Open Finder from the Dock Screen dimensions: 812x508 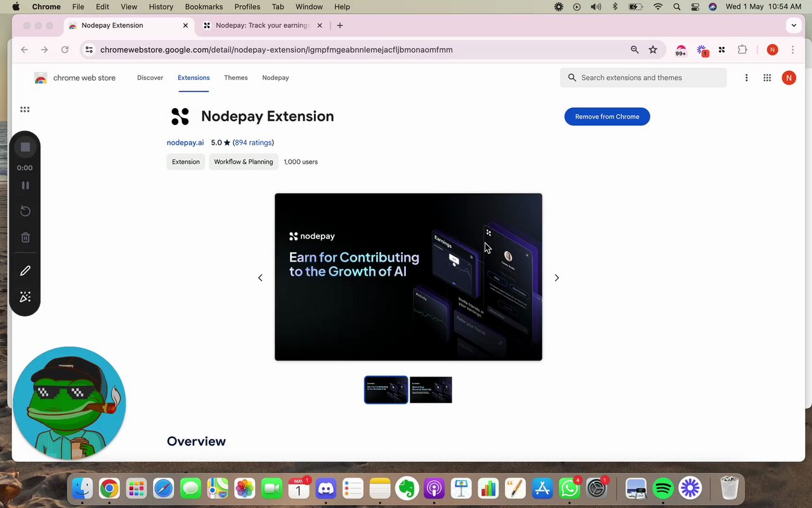82,488
